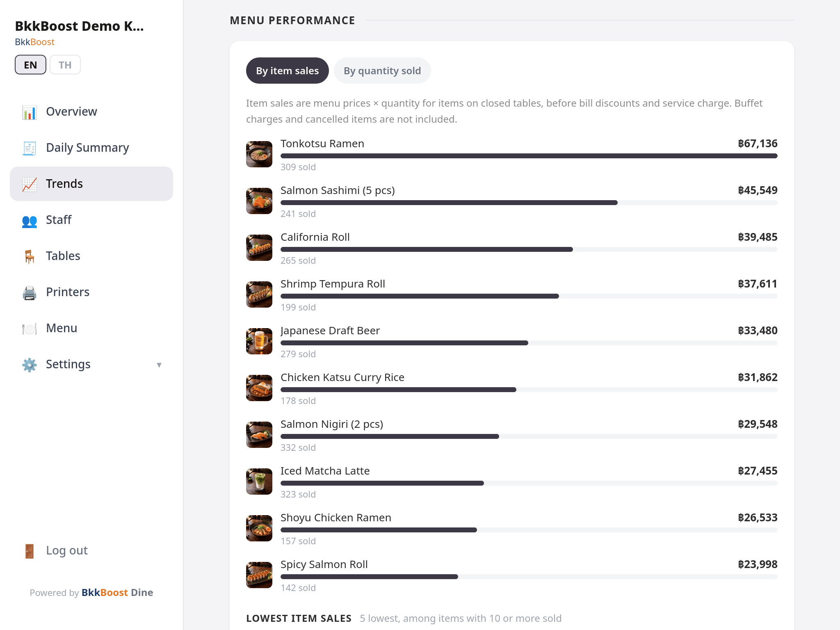The width and height of the screenshot is (840, 630).
Task: Click the 142 sold count
Action: [298, 588]
